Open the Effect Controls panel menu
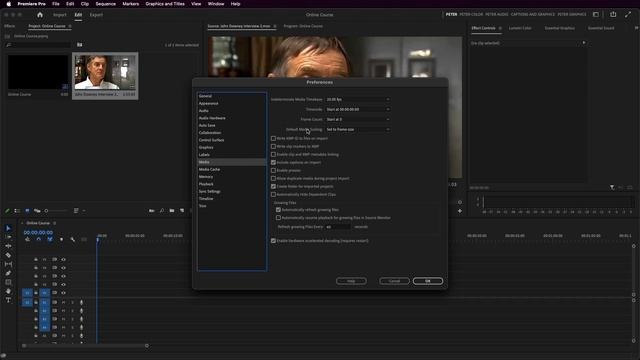The image size is (640, 360). [500, 28]
